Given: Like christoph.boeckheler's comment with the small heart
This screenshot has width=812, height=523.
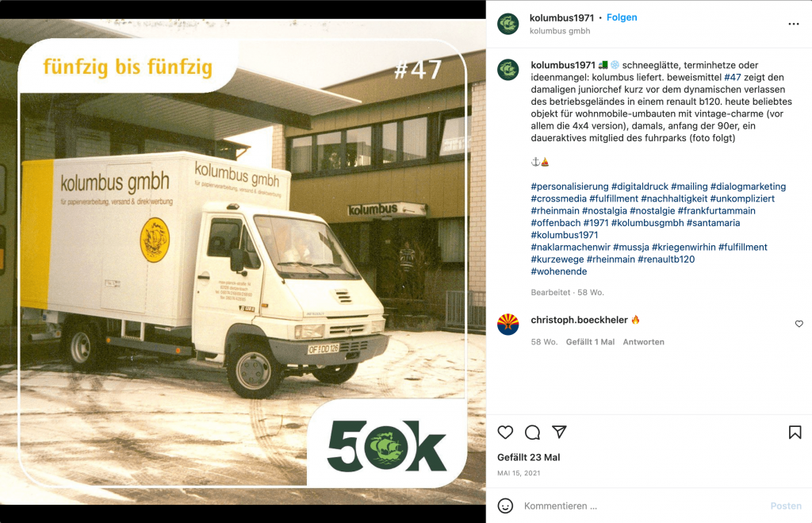Looking at the screenshot, I should click(x=799, y=324).
